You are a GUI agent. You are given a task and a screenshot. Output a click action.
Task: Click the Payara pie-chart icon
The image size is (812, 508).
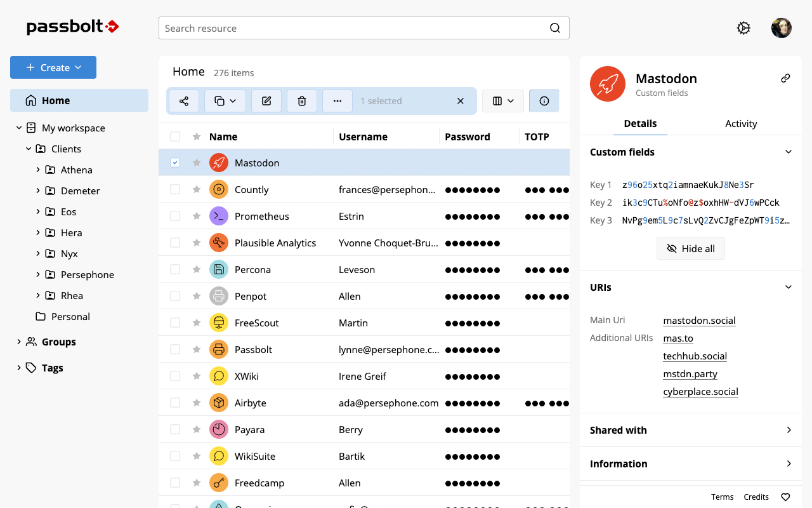[x=218, y=429]
